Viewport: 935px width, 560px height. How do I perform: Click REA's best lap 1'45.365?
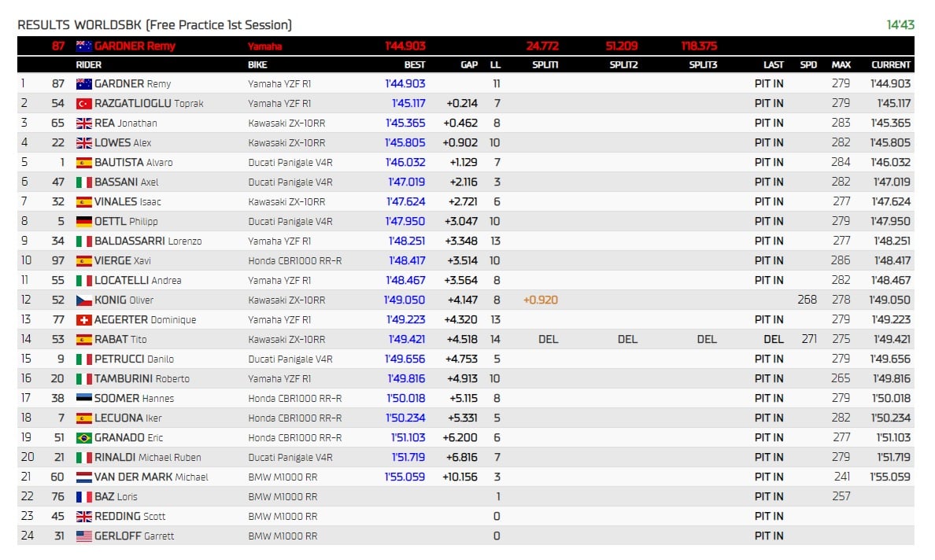pyautogui.click(x=405, y=123)
